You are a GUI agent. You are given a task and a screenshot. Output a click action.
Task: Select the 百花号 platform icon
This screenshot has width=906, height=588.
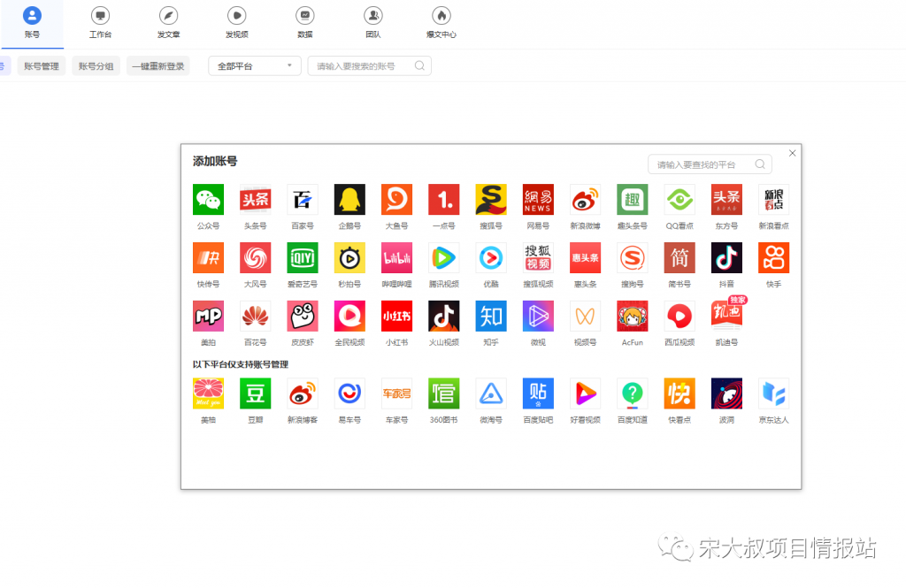tap(256, 317)
